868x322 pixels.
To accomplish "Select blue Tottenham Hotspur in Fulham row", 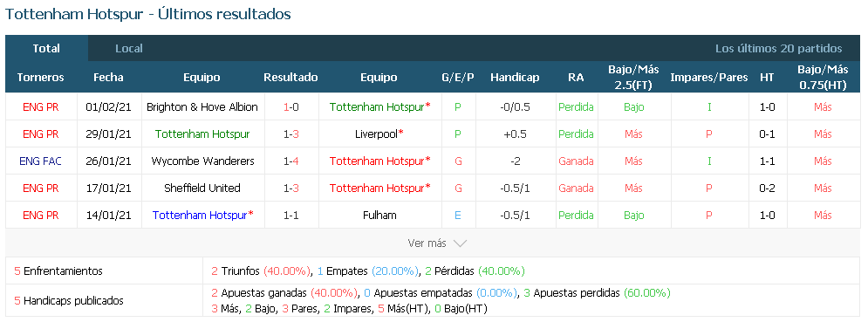I will tap(201, 215).
